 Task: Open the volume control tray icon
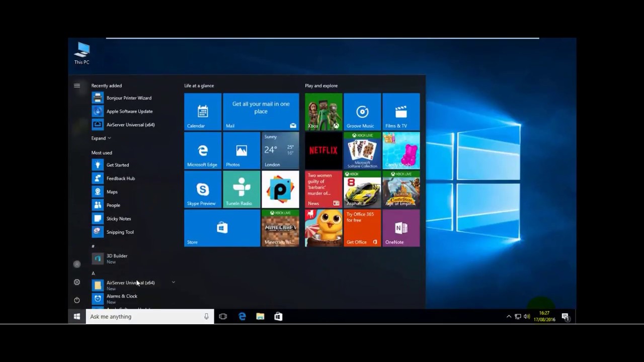point(527,317)
